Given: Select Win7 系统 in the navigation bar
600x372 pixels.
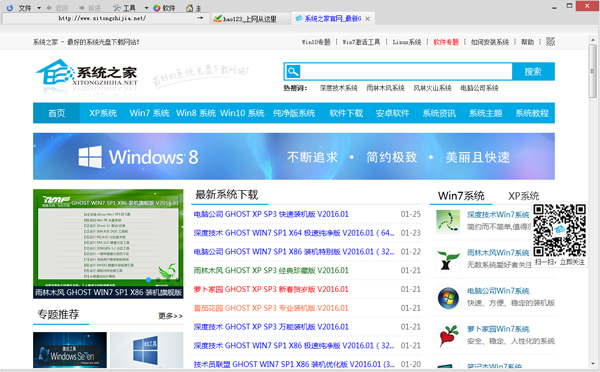Looking at the screenshot, I should (150, 113).
